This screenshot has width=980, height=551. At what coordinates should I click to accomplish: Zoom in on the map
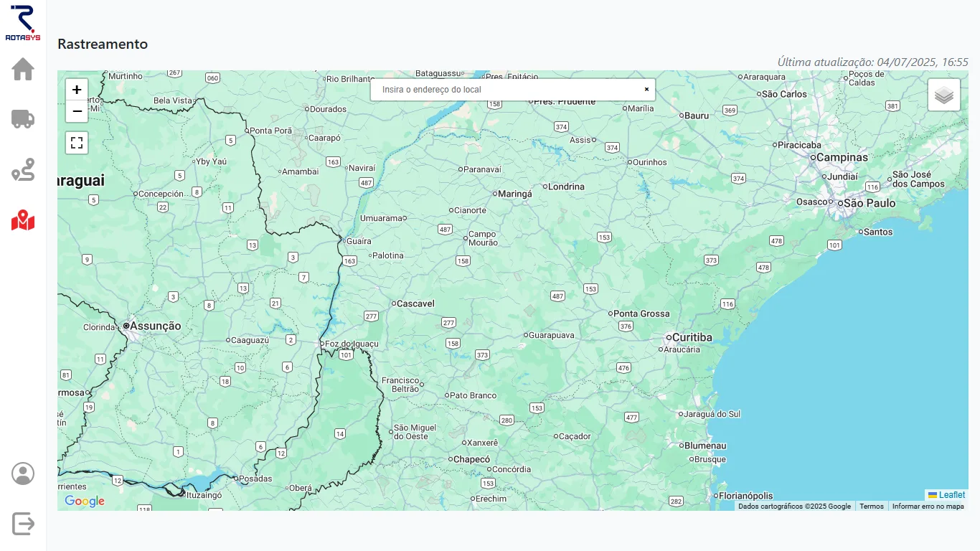point(77,90)
